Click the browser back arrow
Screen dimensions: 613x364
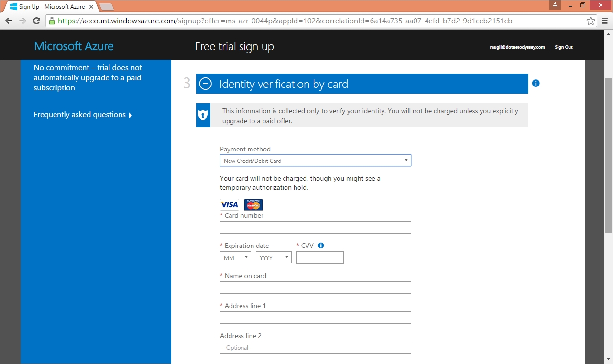click(x=9, y=21)
